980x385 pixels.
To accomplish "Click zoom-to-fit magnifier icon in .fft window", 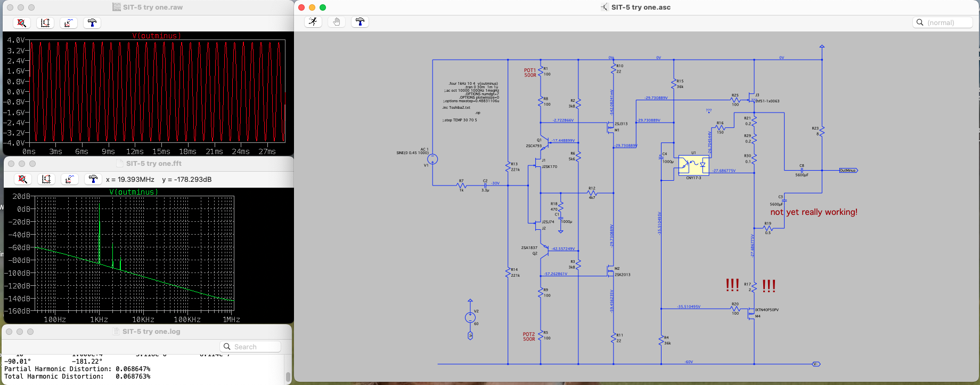I will click(x=23, y=179).
